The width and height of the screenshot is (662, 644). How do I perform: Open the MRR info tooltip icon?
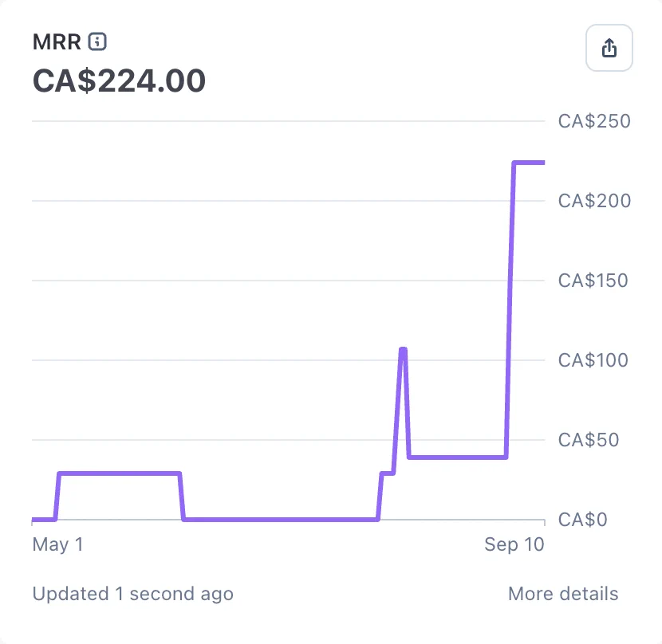(97, 41)
